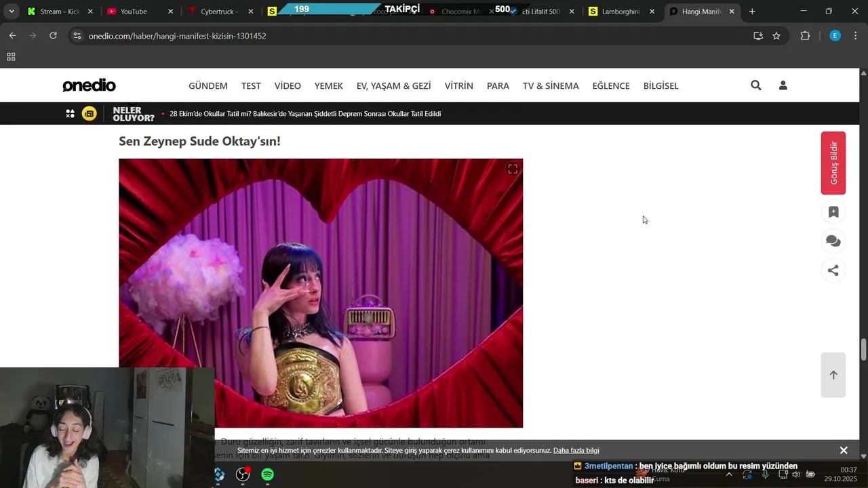
Task: Open a new browser tab
Action: [x=752, y=12]
